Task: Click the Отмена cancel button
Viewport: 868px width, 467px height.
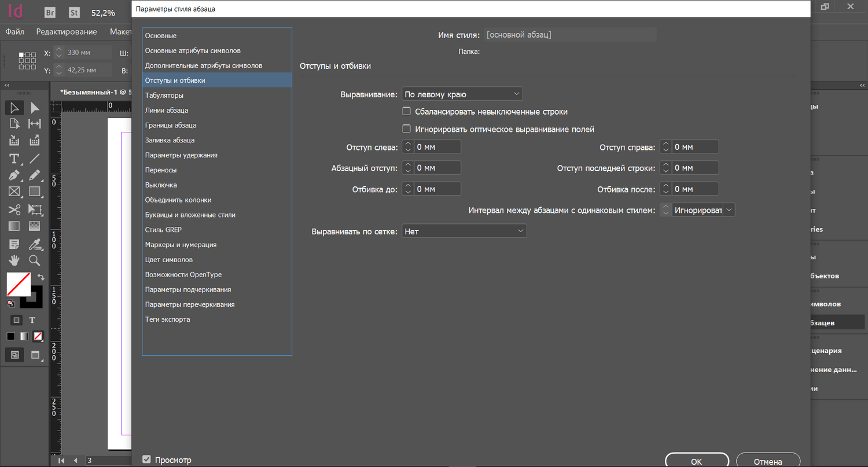Action: (768, 461)
